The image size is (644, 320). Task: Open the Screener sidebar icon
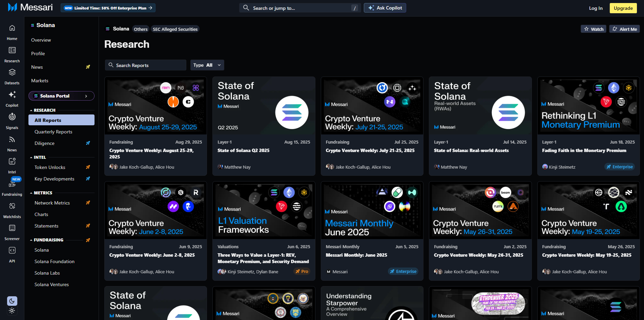tap(12, 228)
